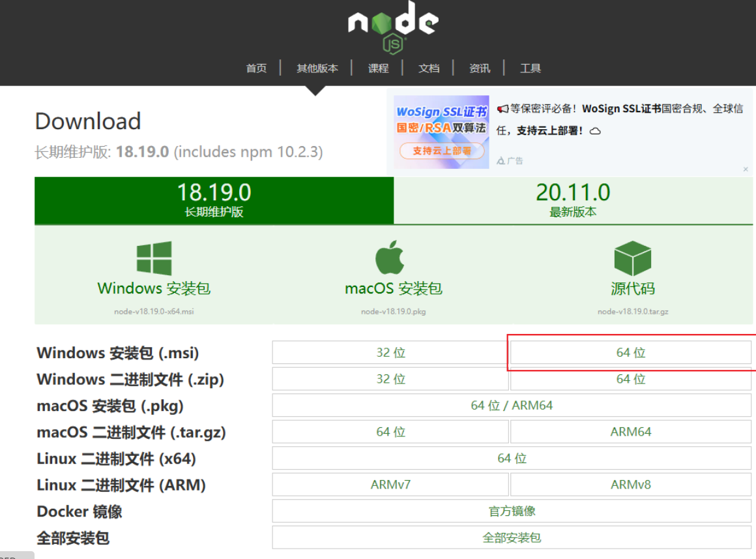This screenshot has height=559, width=756.
Task: Download Linux ARMv7 binary
Action: click(x=390, y=484)
